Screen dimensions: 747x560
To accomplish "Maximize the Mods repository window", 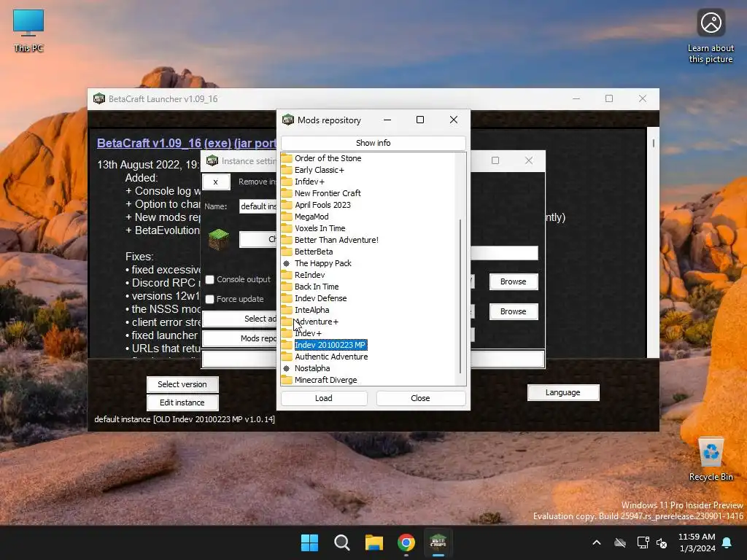I will 420,120.
